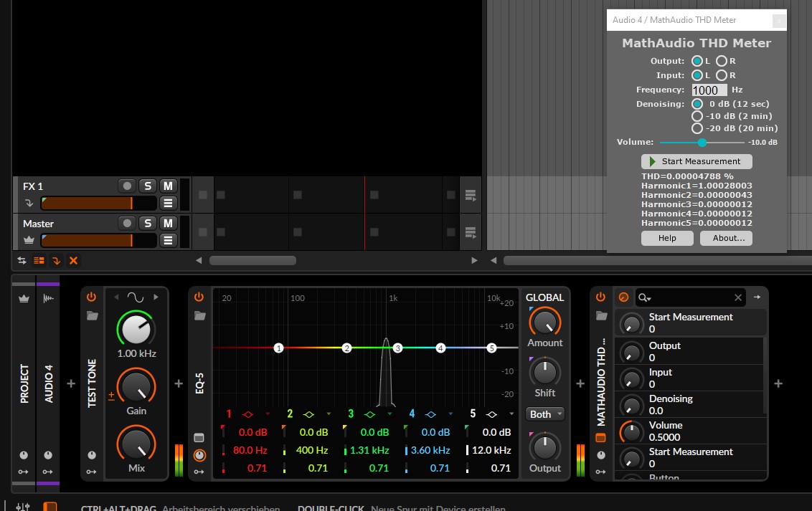Screen dimensions: 812x511
Task: Click the orange X icon below the track list
Action: pyautogui.click(x=74, y=261)
